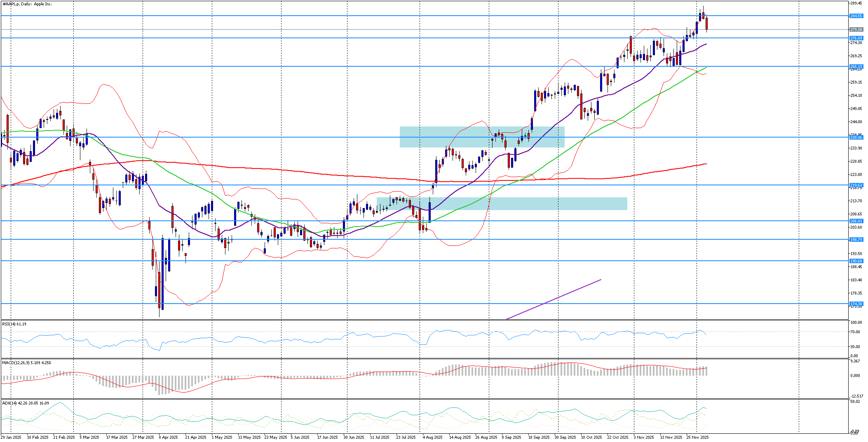Select the 198.79 horizontal line label
Viewport: 868px width, 442px height.
pyautogui.click(x=856, y=240)
